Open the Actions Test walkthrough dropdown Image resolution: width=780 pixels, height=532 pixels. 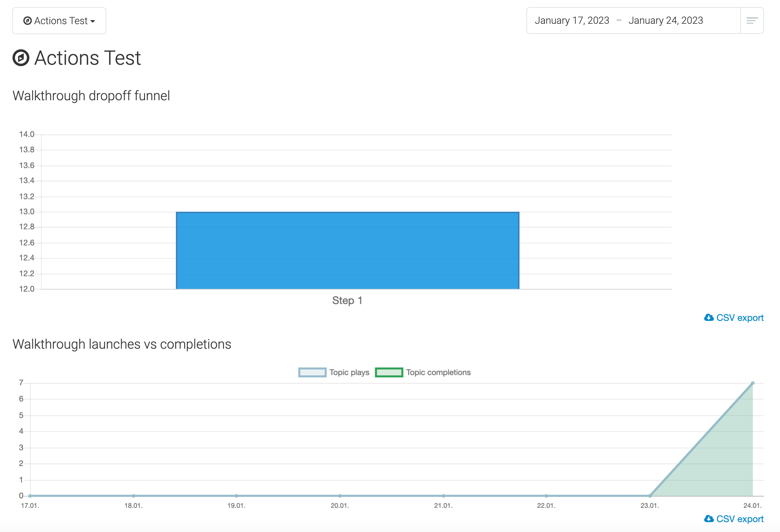point(59,21)
